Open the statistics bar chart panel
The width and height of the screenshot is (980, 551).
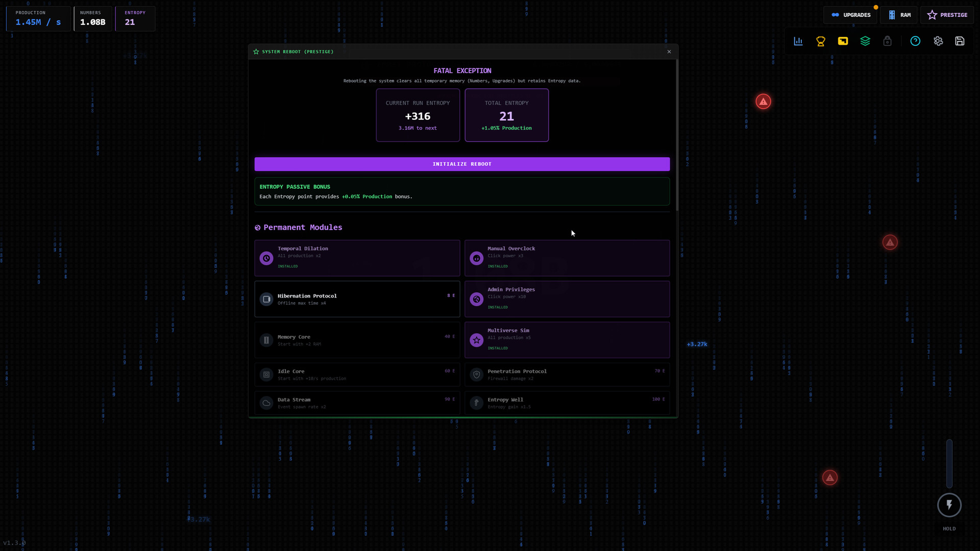coord(798,41)
